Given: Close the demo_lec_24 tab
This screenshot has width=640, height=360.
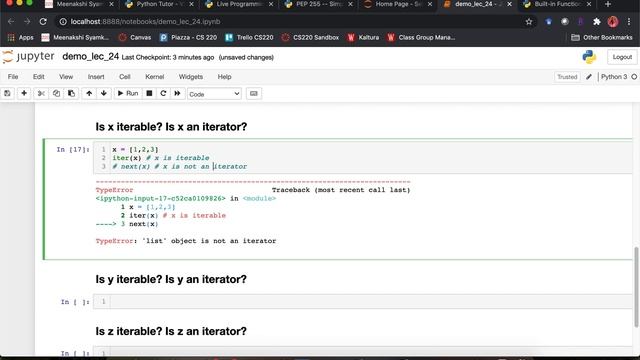Looking at the screenshot, I should 509,4.
